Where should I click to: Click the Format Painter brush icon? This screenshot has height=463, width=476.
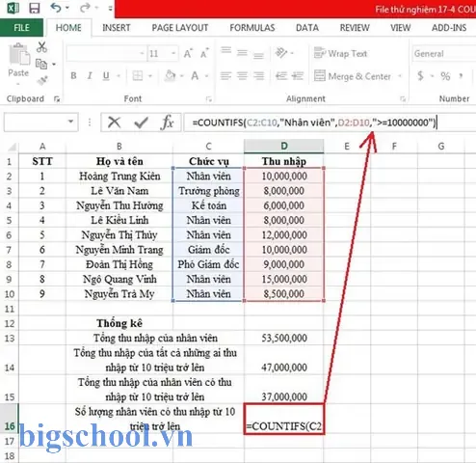[x=42, y=80]
